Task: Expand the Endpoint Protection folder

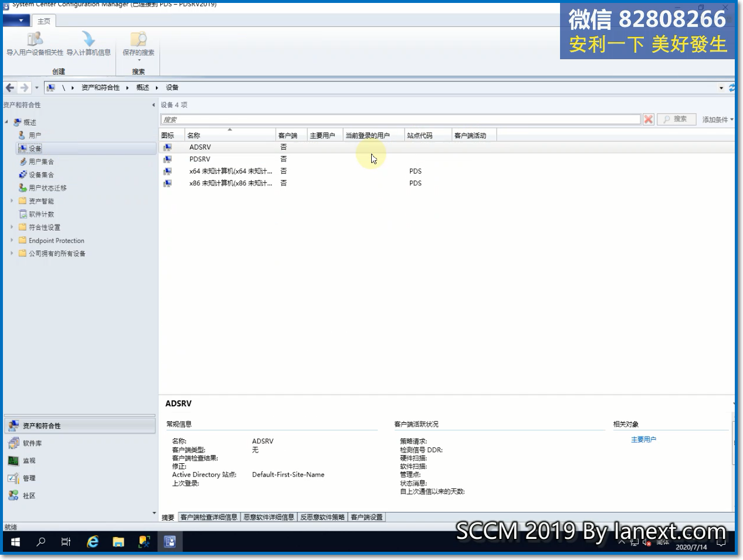Action: [12, 240]
